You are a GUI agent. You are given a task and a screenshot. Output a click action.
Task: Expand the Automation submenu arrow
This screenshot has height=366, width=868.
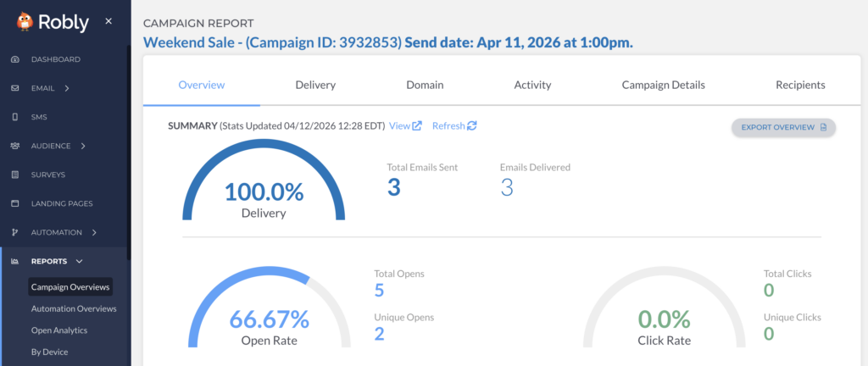point(94,232)
